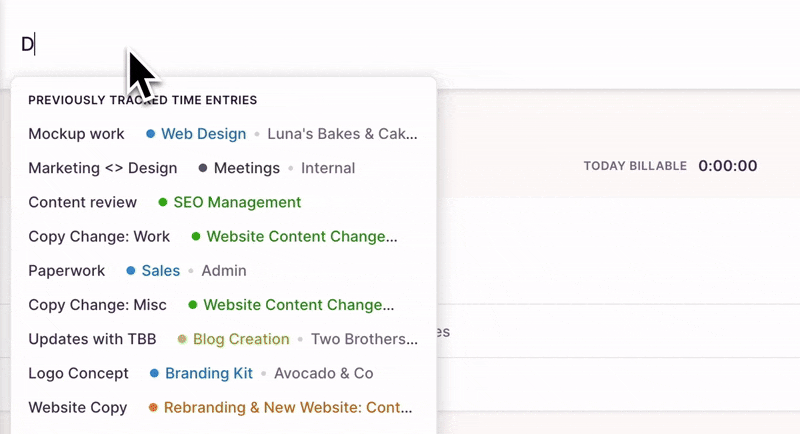Select the Mockup work entry
Viewport: 800px width, 434px height.
click(76, 134)
